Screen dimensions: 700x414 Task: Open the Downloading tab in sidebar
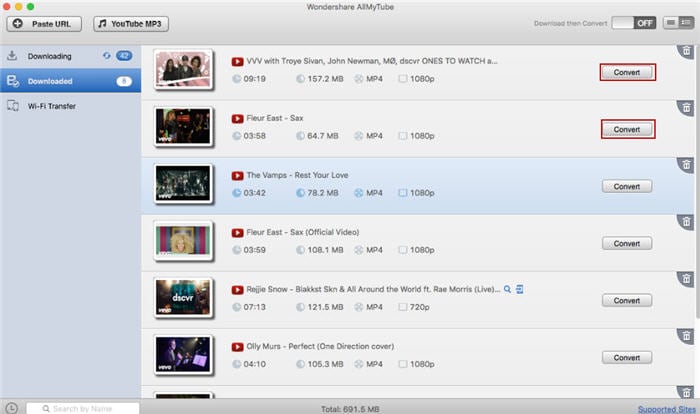tap(71, 56)
